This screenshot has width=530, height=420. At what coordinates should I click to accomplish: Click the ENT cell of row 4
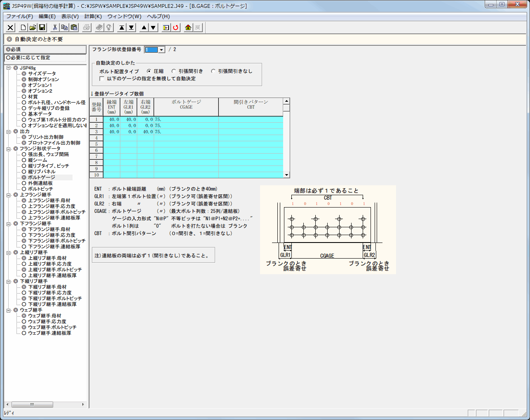point(111,138)
